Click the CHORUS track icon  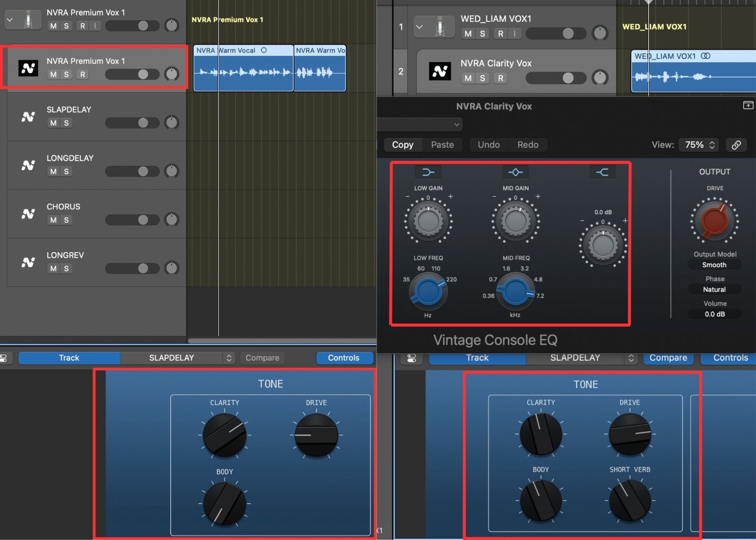28,214
